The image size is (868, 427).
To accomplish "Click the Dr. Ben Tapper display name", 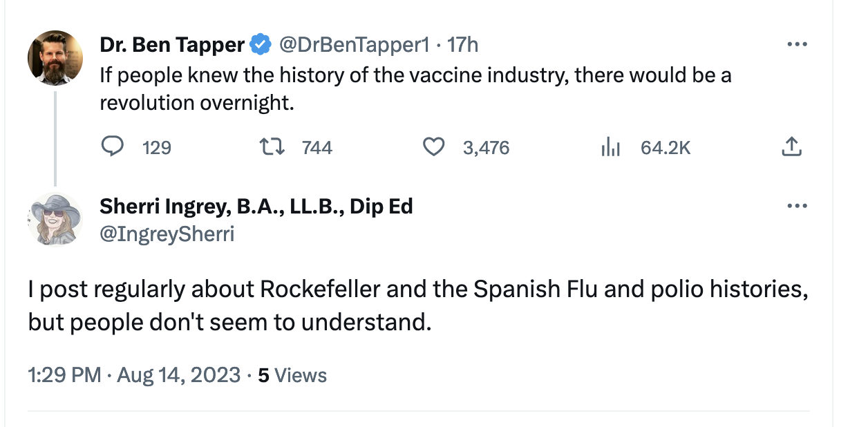I will pyautogui.click(x=172, y=46).
